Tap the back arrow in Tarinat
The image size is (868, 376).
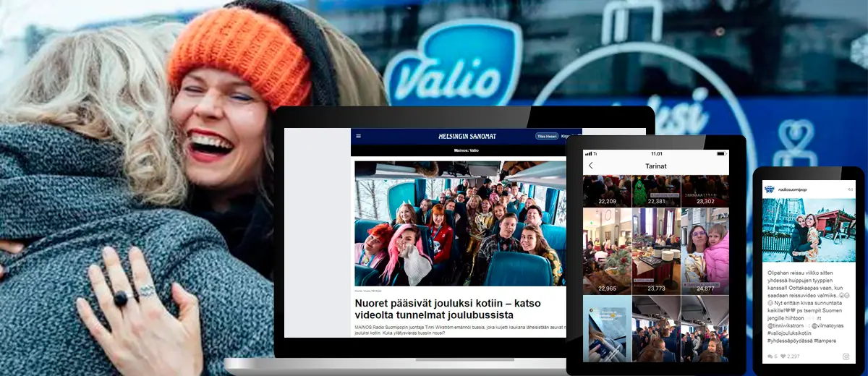point(590,166)
